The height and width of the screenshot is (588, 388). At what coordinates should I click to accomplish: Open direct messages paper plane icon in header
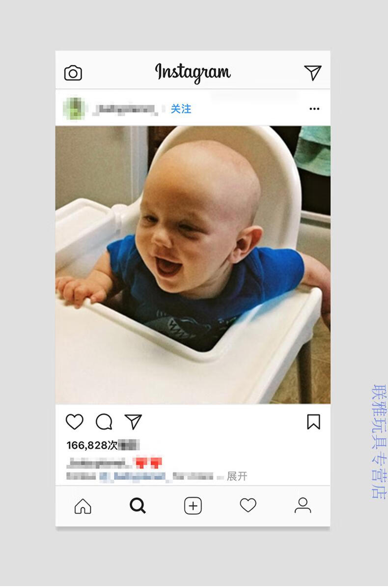click(313, 72)
